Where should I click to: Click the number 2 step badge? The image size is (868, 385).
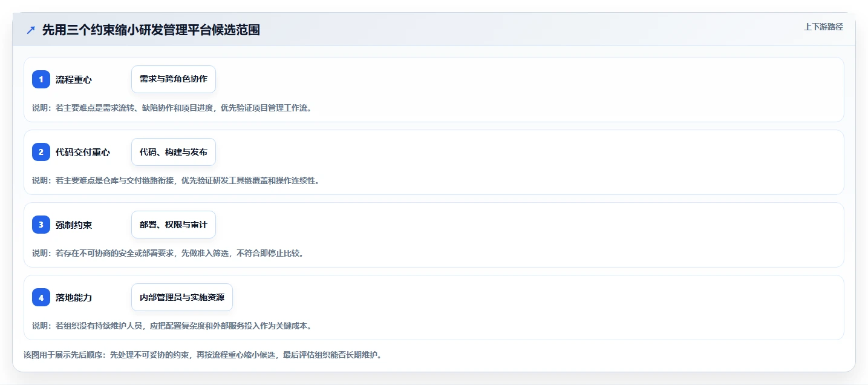(41, 152)
